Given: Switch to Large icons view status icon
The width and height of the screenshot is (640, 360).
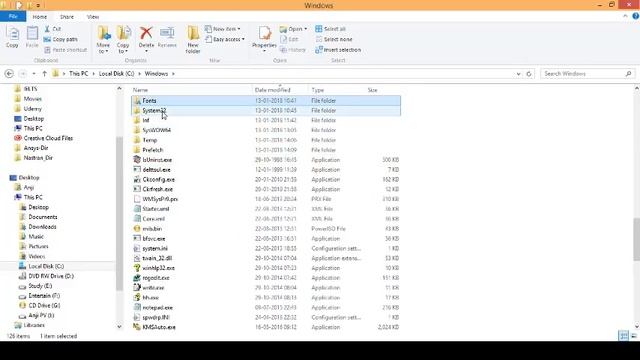Looking at the screenshot, I should click(634, 336).
